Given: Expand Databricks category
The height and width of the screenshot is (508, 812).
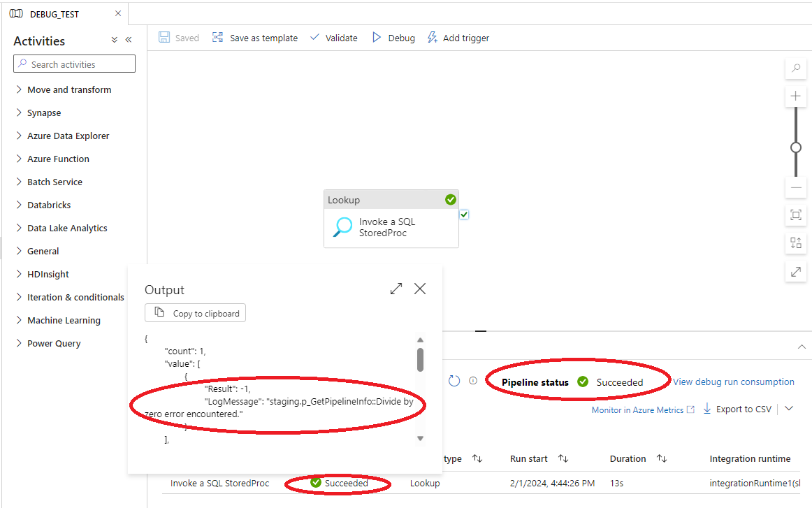Looking at the screenshot, I should click(x=43, y=205).
